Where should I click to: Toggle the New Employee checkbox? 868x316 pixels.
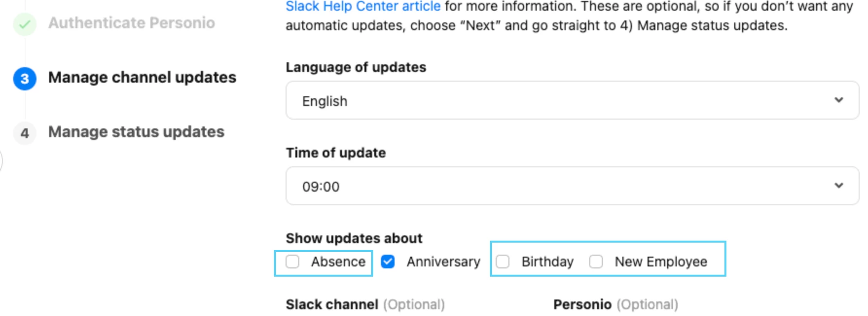pyautogui.click(x=596, y=262)
